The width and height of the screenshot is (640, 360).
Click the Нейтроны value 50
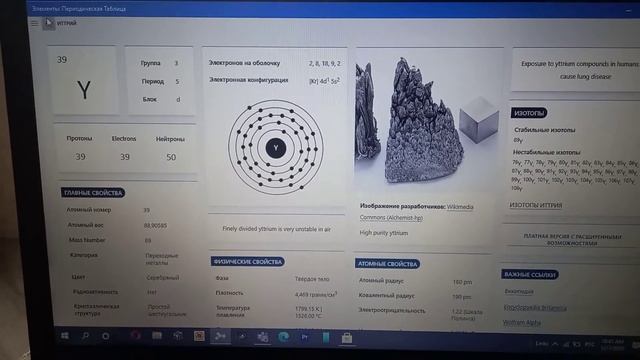(171, 157)
